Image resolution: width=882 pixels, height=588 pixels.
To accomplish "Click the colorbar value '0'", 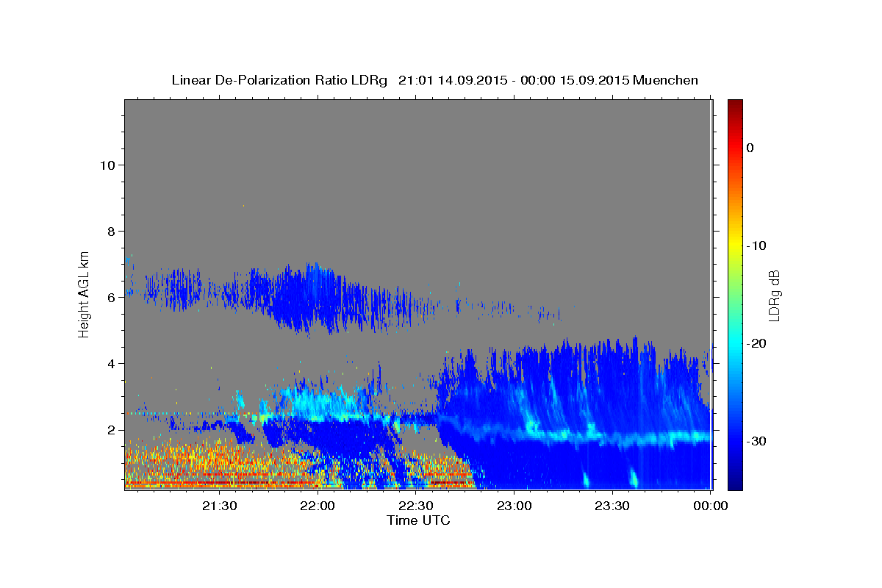I will (750, 148).
